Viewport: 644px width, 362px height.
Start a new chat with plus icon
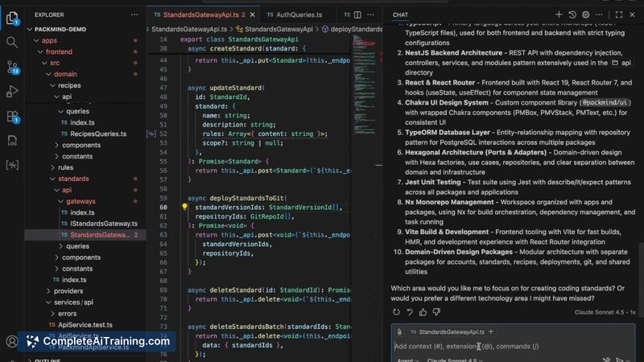pyautogui.click(x=559, y=14)
